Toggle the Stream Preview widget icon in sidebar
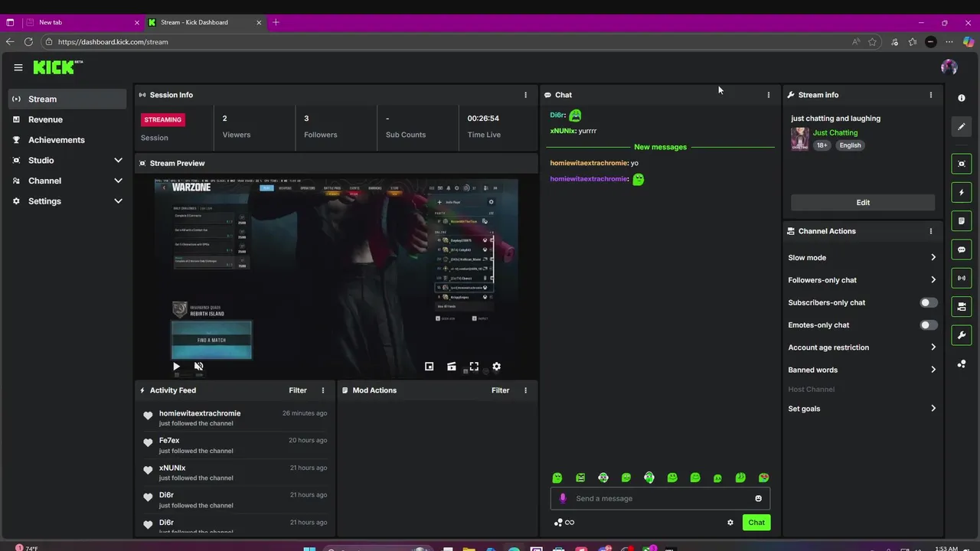This screenshot has height=551, width=980. (x=962, y=164)
